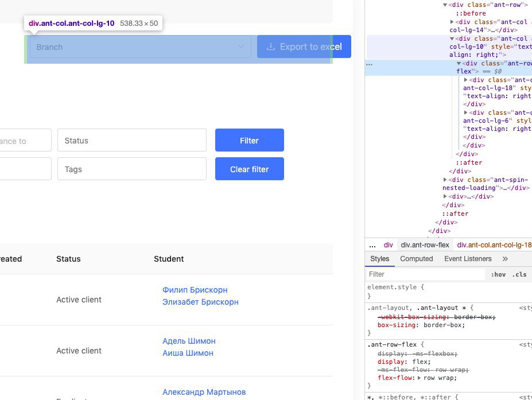Open the Branch dropdown
This screenshot has width=532, height=400.
tap(141, 47)
